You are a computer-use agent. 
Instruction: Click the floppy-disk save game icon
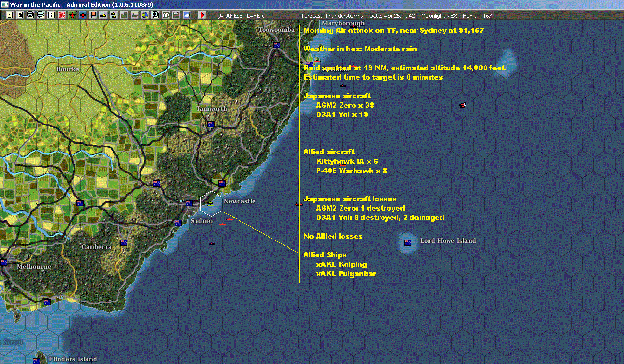click(10, 15)
